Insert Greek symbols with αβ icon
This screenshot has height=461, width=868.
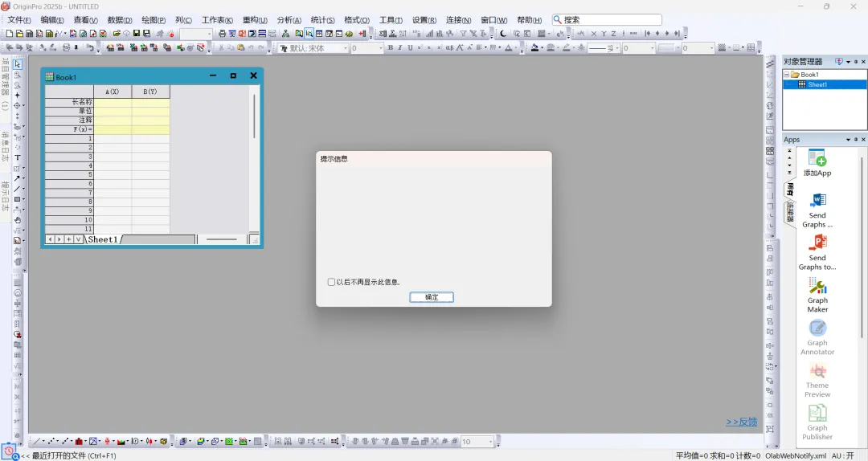pos(449,48)
